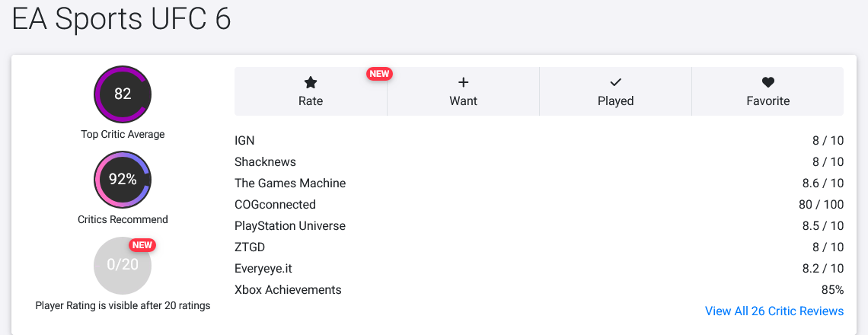Open View All 26 Critic Reviews
Screen dimensions: 868x335
[774, 311]
